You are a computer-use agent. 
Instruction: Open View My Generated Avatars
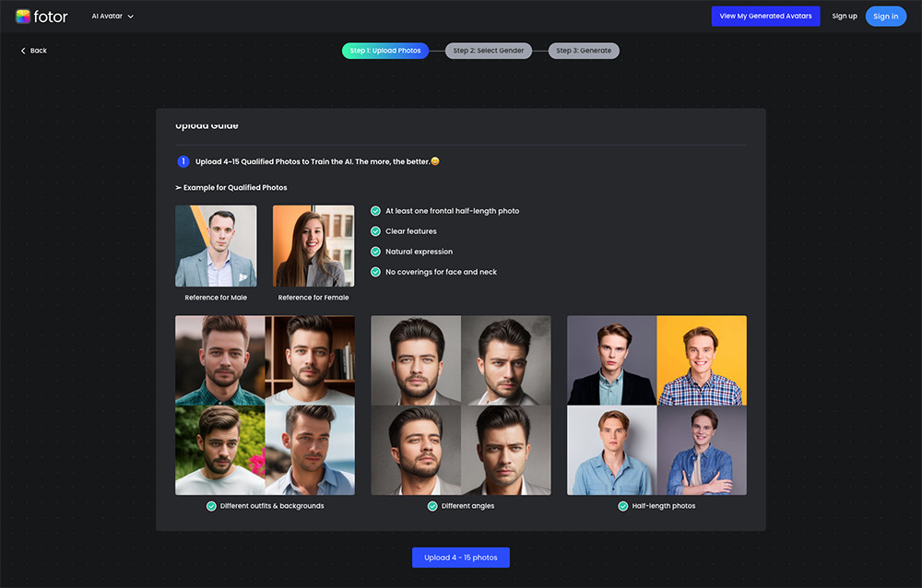pos(765,17)
